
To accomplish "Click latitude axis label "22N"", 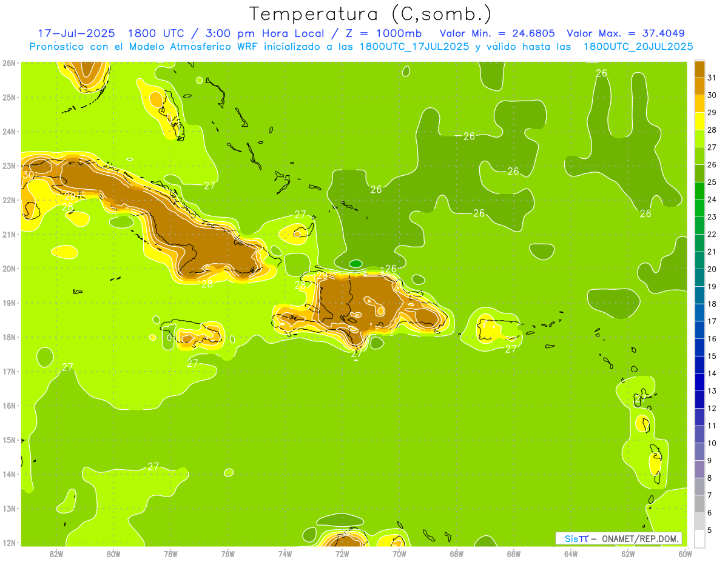I will 9,200.
